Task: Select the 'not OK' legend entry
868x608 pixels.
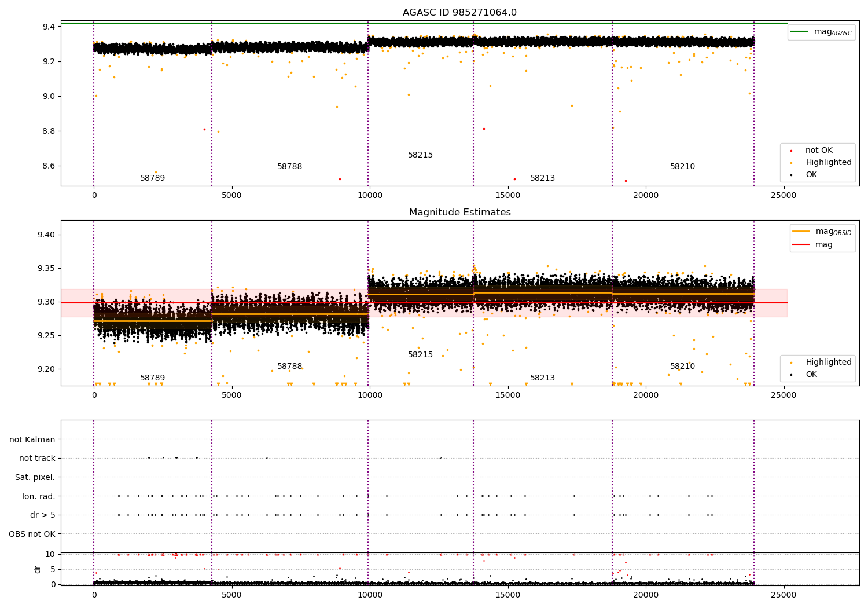Action: pos(819,151)
